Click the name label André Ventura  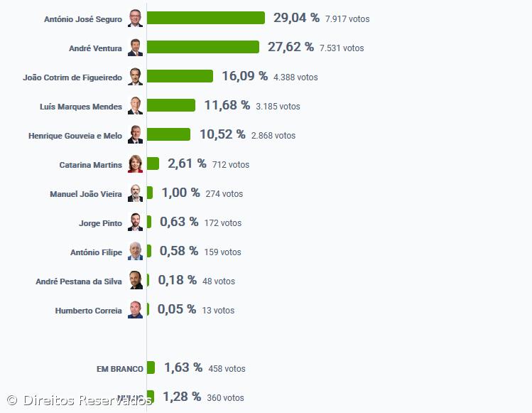point(95,48)
